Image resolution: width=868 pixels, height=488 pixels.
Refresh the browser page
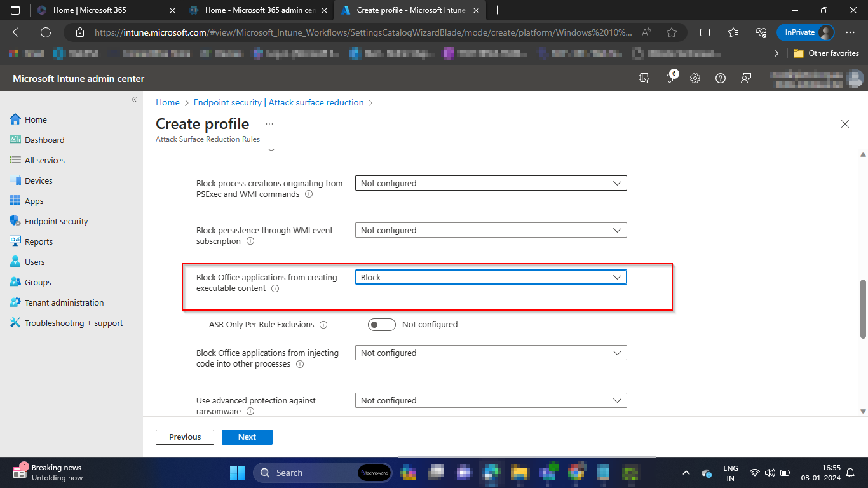[x=46, y=32]
